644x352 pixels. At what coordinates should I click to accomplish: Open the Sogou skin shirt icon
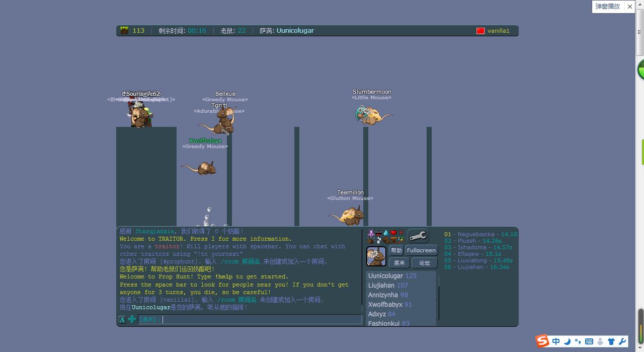coord(611,341)
